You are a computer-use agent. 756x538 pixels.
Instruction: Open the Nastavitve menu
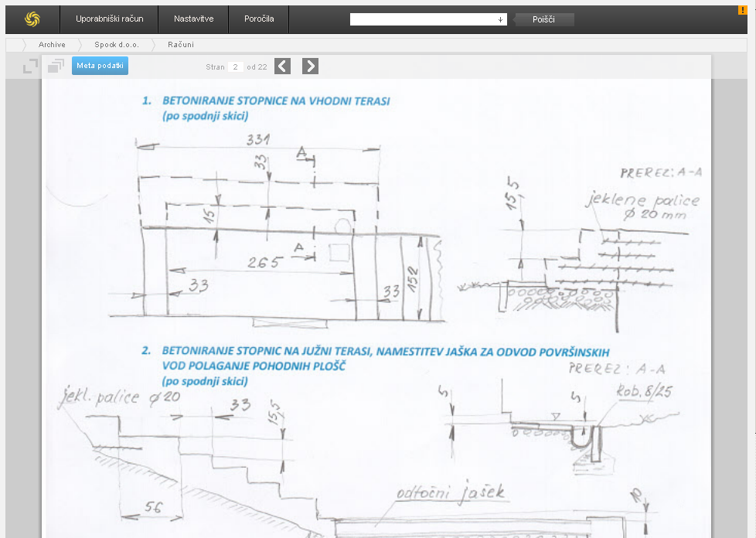point(194,19)
